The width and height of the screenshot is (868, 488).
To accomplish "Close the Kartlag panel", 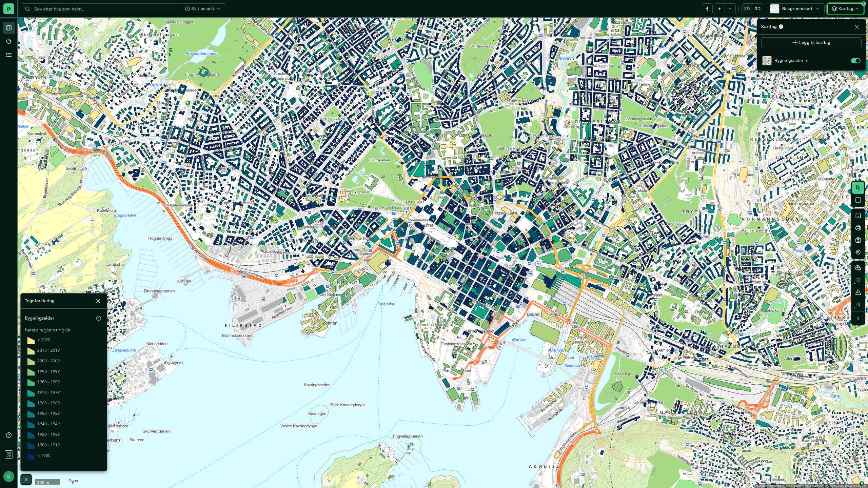I will (857, 27).
